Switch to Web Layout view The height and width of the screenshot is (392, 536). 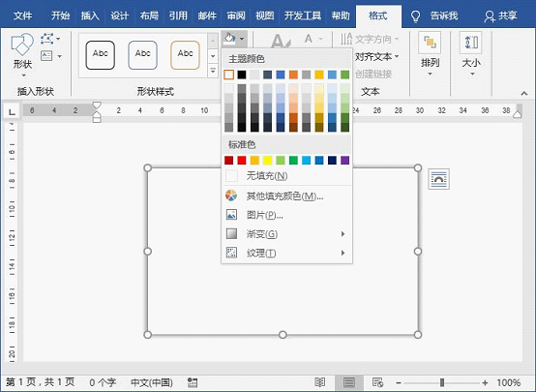(377, 382)
